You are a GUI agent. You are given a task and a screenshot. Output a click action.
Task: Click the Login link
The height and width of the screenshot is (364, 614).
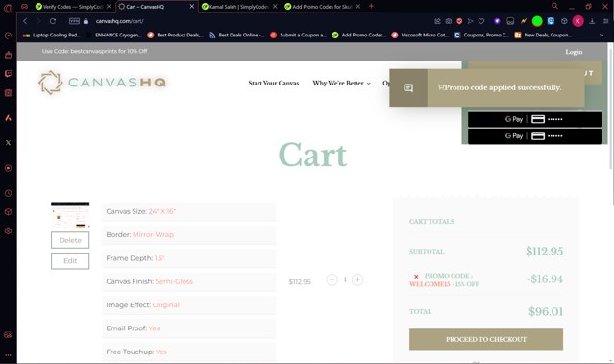point(574,52)
